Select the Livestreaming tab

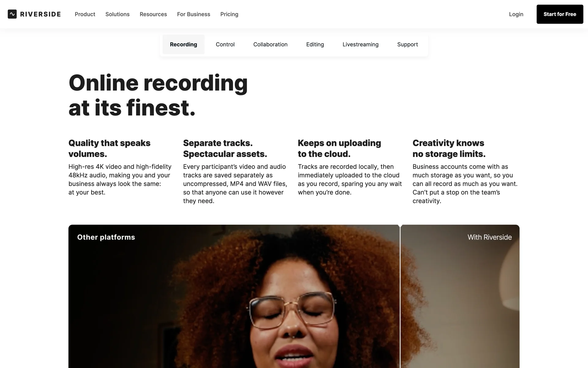coord(360,44)
